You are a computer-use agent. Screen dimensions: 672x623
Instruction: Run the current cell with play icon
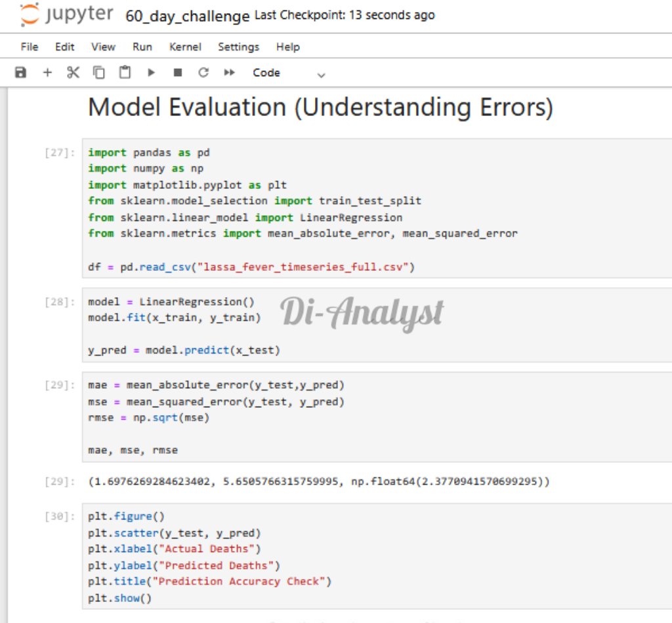(x=152, y=73)
